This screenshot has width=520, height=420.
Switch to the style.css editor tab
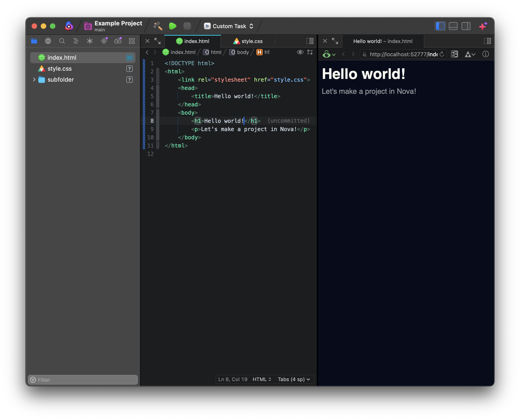[x=248, y=41]
